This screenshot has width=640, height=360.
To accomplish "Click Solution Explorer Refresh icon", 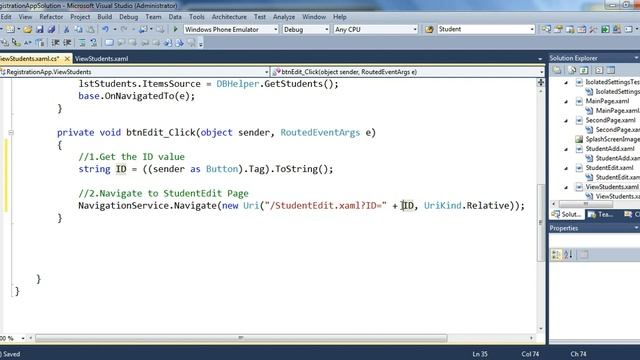I will 584,70.
